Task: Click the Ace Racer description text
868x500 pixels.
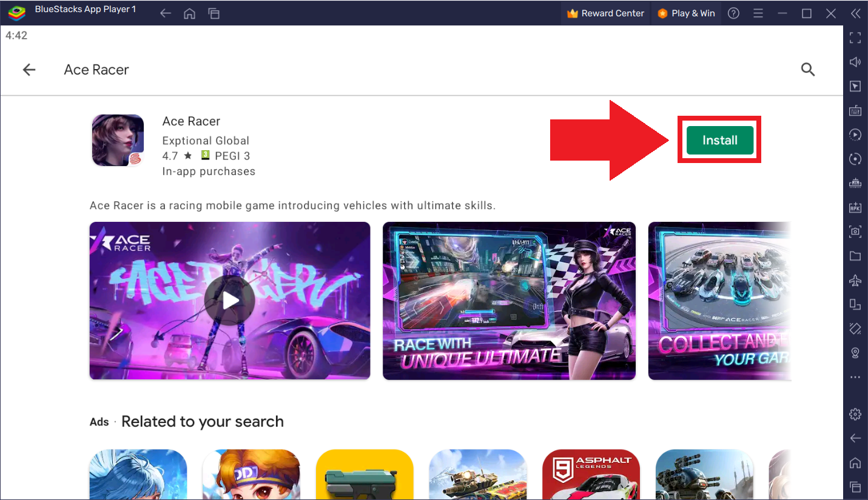Action: [292, 205]
